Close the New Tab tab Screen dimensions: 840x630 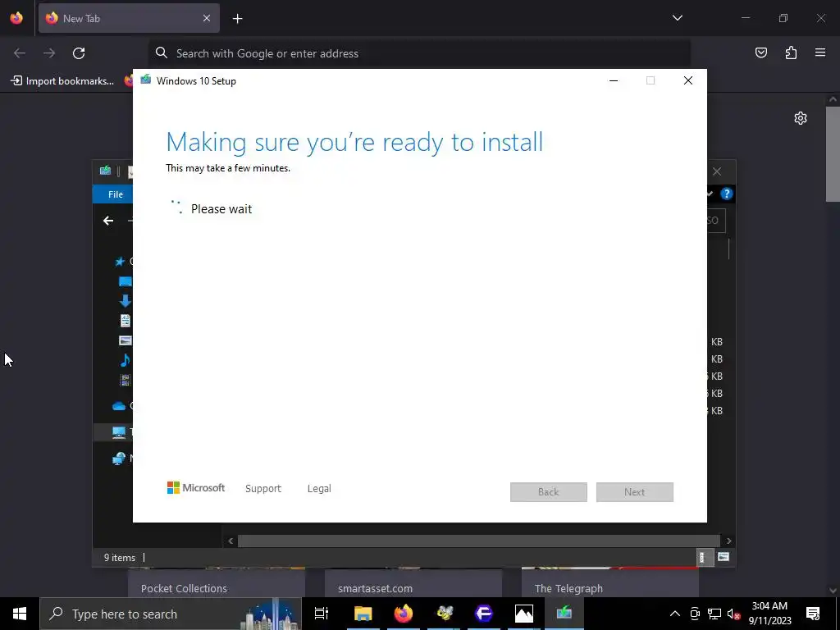click(x=207, y=18)
